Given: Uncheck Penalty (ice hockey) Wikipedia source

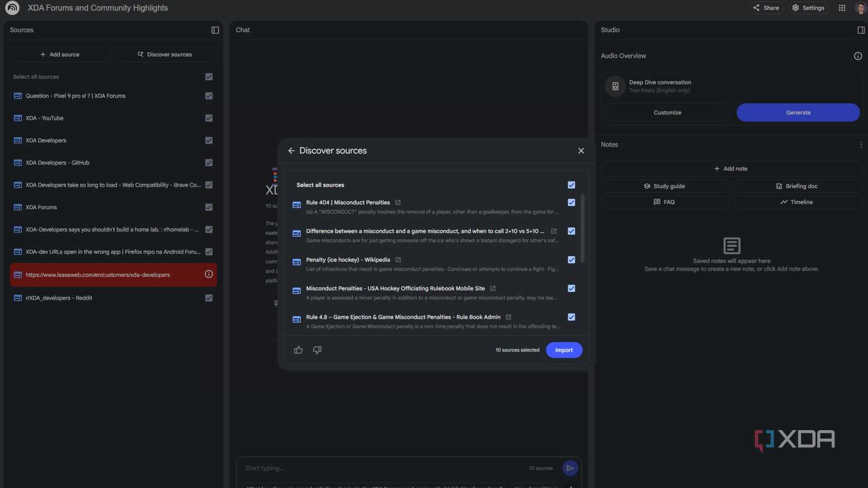Looking at the screenshot, I should 571,260.
